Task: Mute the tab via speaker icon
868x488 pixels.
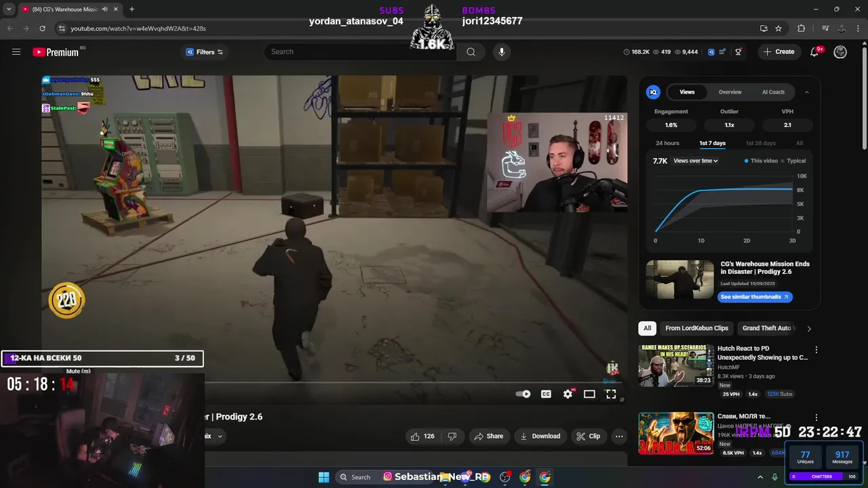Action: tap(104, 9)
